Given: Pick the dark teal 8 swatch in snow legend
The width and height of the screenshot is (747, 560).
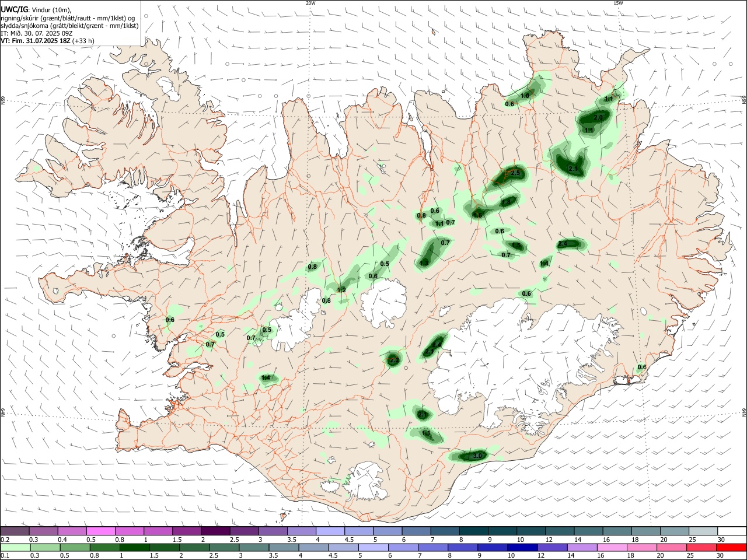Looking at the screenshot, I should (473, 531).
